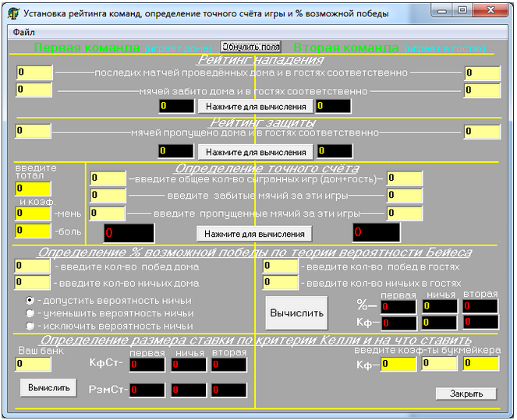Click the Закрыть button
Viewport: 517px width, 420px height.
(x=466, y=394)
